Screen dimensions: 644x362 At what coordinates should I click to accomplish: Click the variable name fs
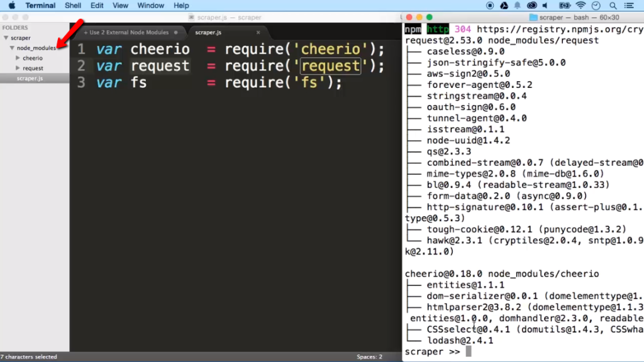138,82
